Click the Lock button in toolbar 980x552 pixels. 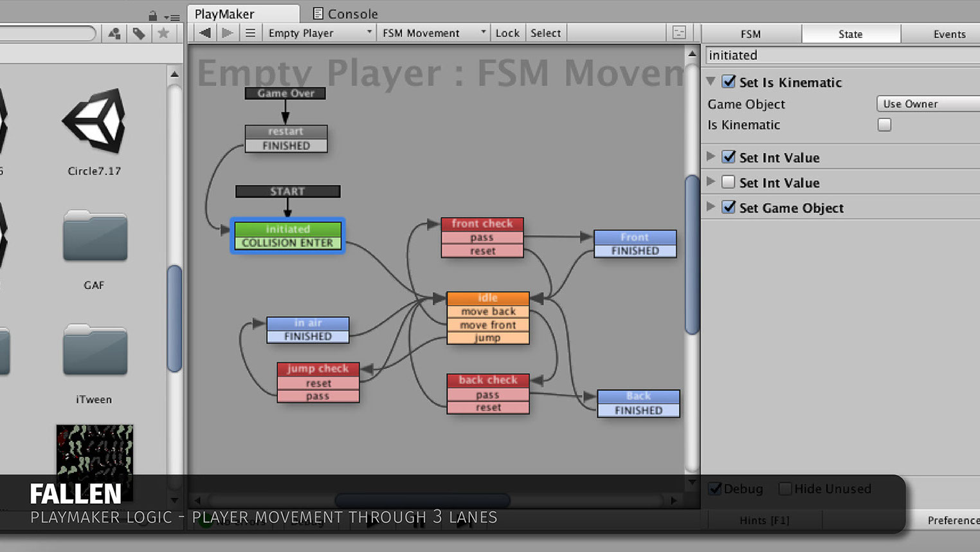pos(507,33)
